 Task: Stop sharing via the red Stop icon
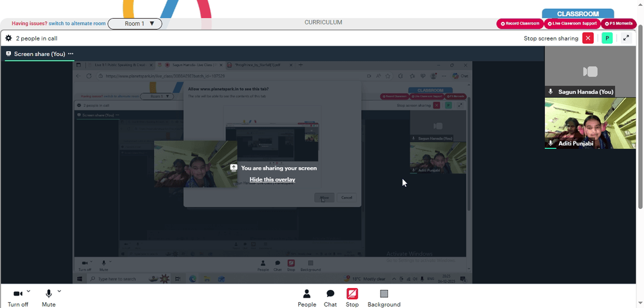coord(352,294)
